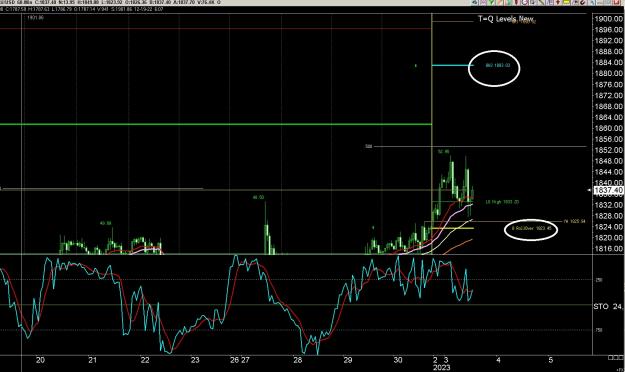Click the red close icon in top toolbar
625x372 pixels.
coord(616,2)
